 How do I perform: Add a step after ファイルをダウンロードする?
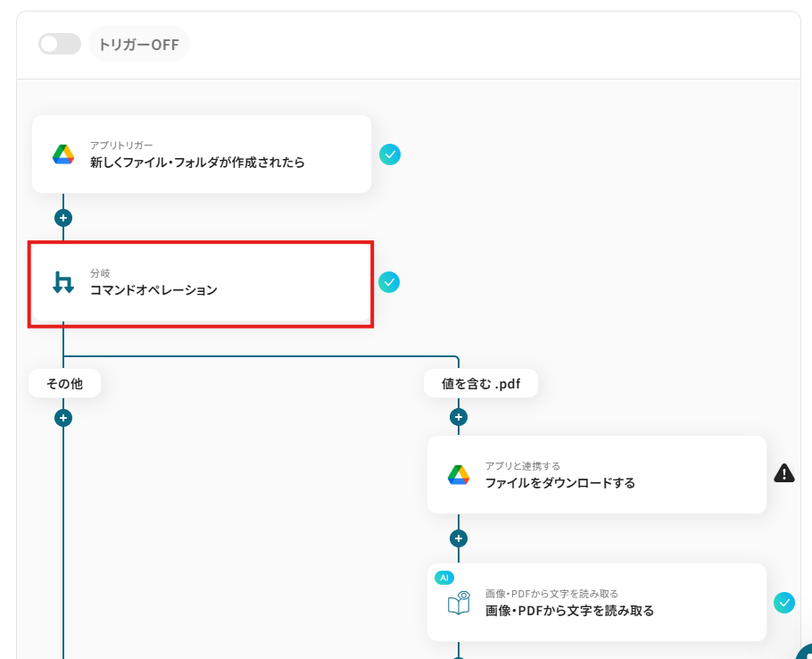(459, 538)
